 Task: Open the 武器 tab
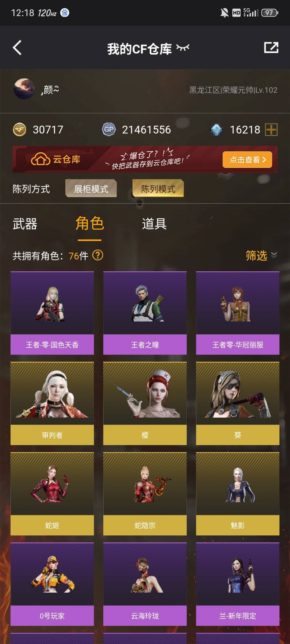coord(25,224)
